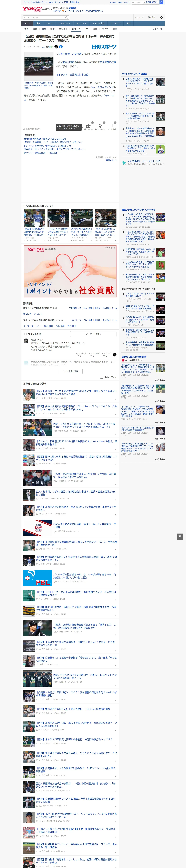Select the エンタメ category
Viewport: 186px width, 868px height.
[63, 29]
